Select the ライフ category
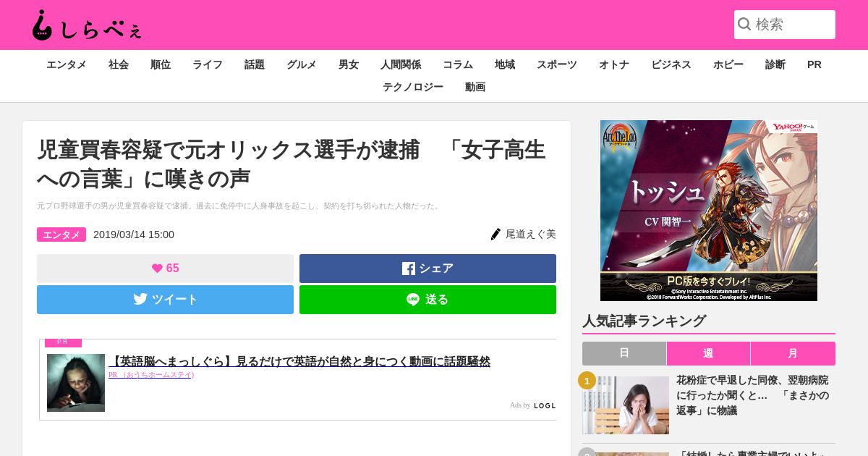This screenshot has height=456, width=868. [208, 64]
